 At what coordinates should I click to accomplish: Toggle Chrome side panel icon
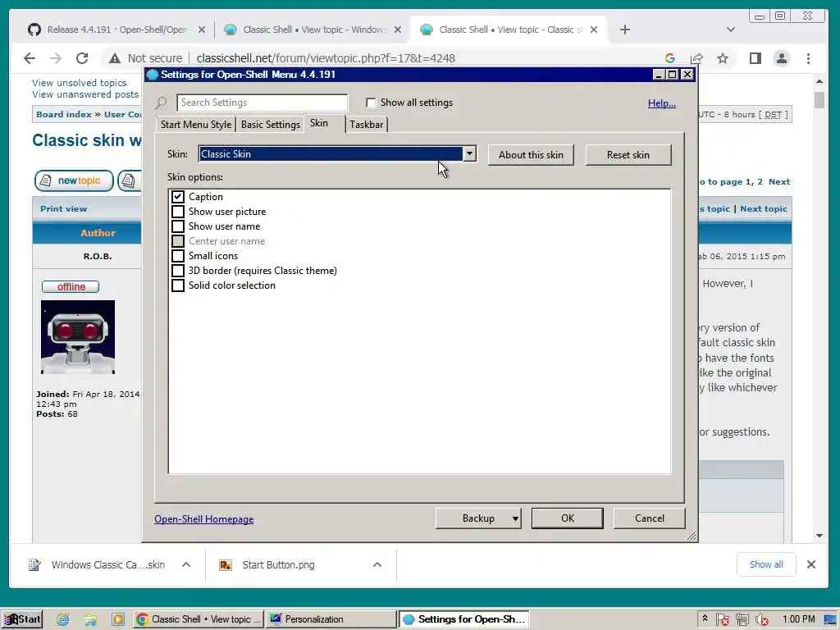coord(756,58)
